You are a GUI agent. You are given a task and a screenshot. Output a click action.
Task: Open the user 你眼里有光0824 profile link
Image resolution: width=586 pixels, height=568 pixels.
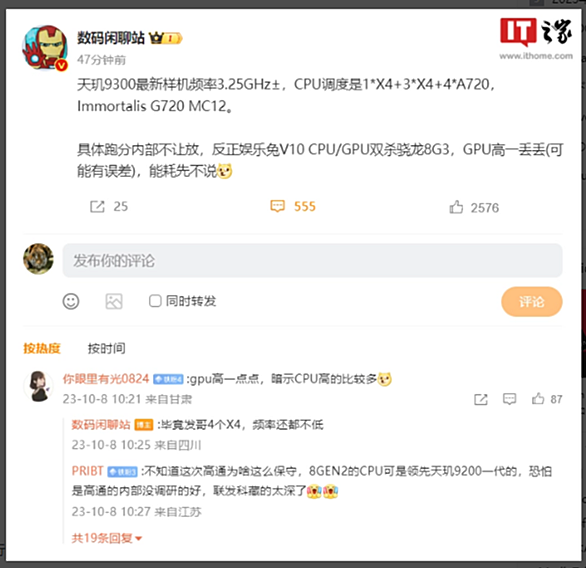[106, 379]
